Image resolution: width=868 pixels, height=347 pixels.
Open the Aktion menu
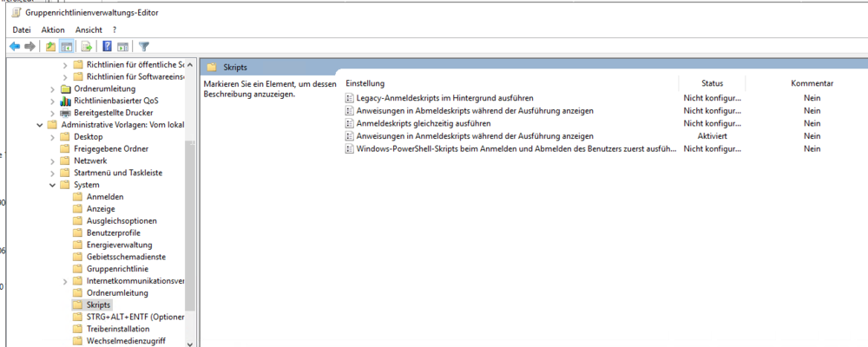[53, 29]
